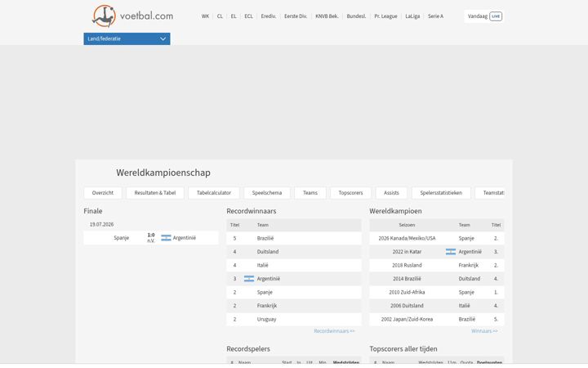Open the CL navigation link
Screen dimensions: 588x368
(220, 16)
